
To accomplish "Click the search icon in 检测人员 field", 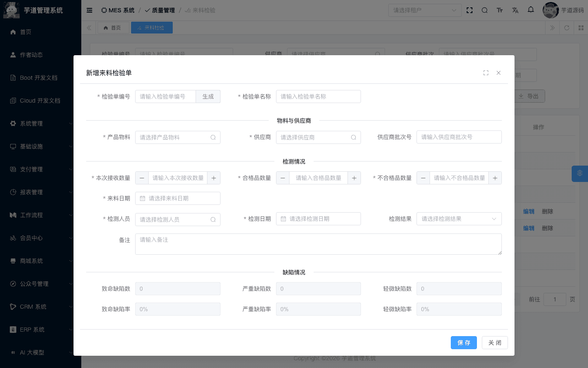I will click(x=213, y=220).
